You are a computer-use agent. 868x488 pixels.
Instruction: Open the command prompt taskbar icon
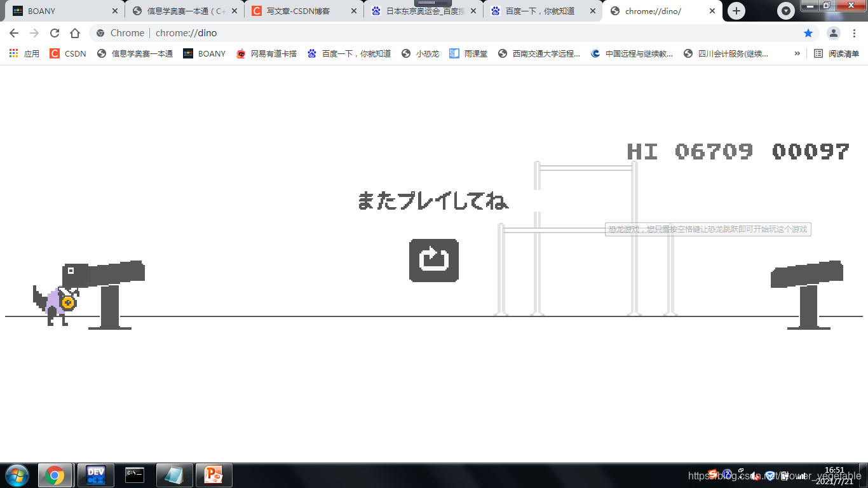coord(134,475)
